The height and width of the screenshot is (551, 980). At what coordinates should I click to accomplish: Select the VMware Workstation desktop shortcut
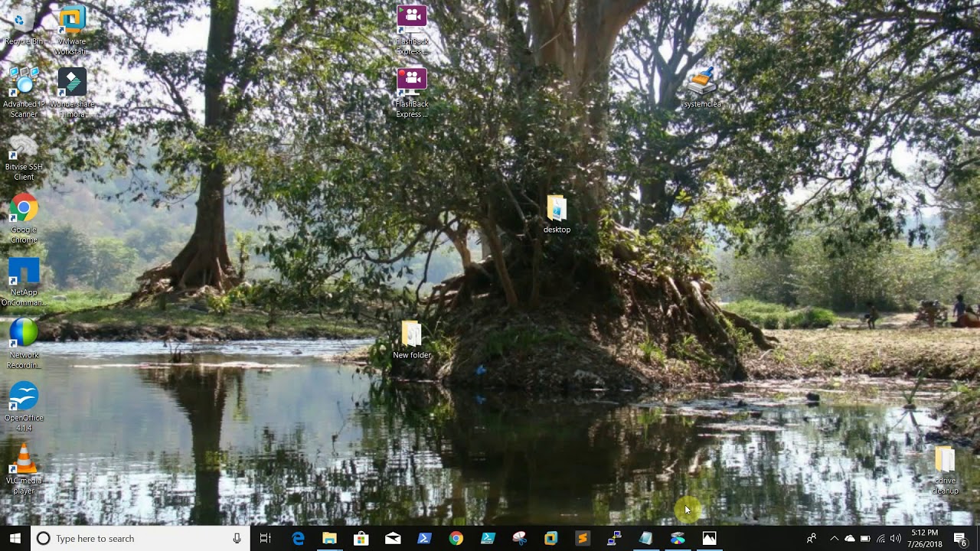71,29
